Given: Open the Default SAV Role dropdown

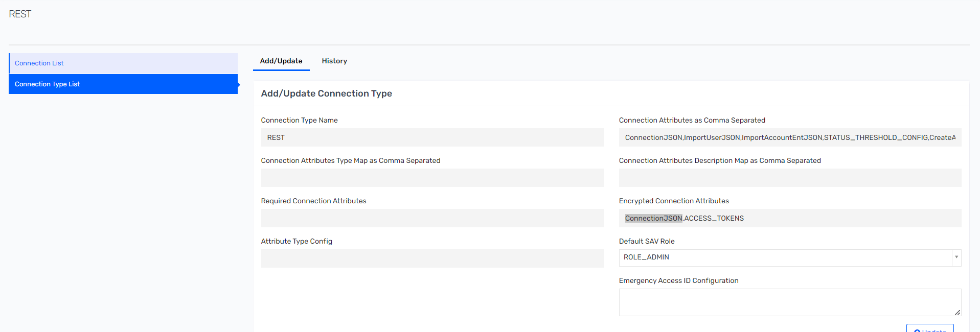Looking at the screenshot, I should (785, 257).
